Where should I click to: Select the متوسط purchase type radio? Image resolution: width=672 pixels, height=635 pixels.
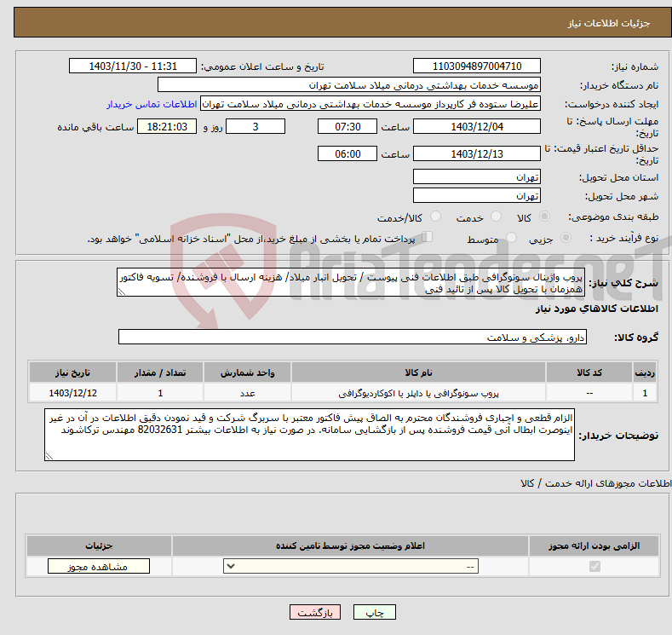click(511, 239)
